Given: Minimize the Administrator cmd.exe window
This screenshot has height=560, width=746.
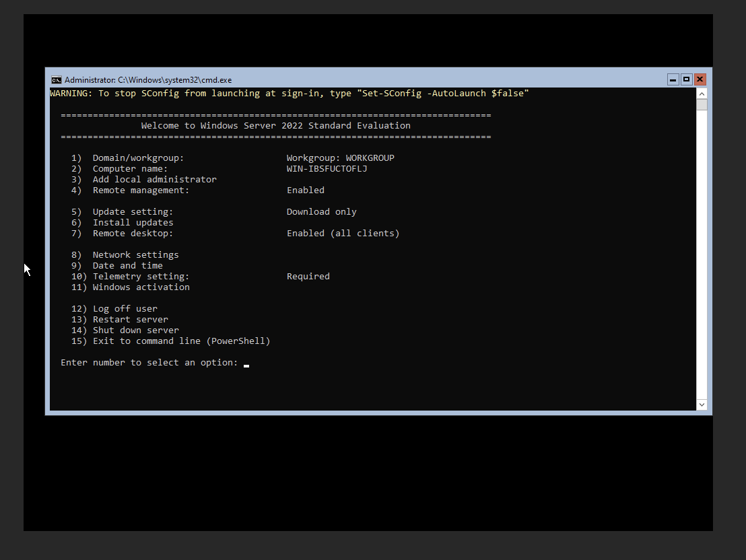Looking at the screenshot, I should [673, 79].
